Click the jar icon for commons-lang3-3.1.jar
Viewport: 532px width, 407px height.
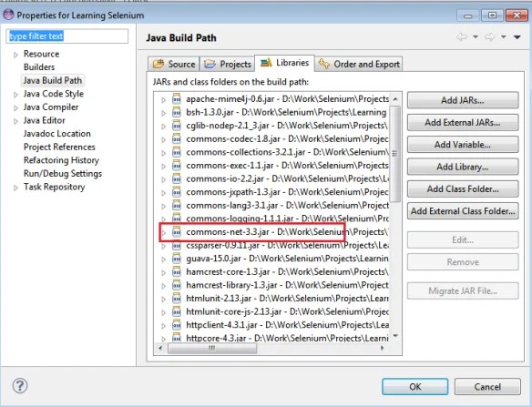[x=177, y=205]
